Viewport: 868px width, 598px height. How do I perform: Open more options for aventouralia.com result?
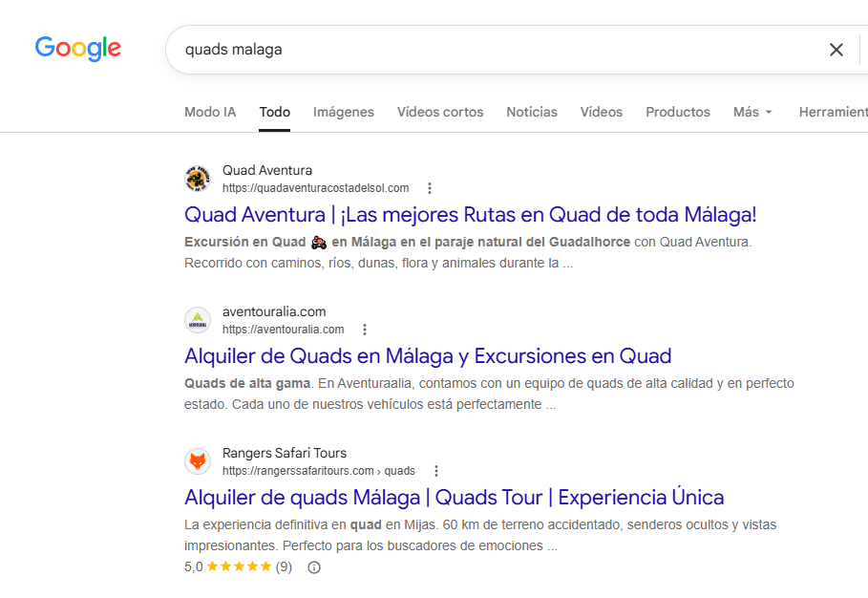364,330
